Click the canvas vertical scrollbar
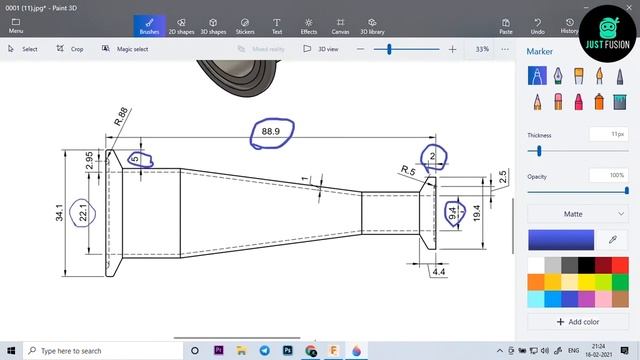 (x=513, y=226)
